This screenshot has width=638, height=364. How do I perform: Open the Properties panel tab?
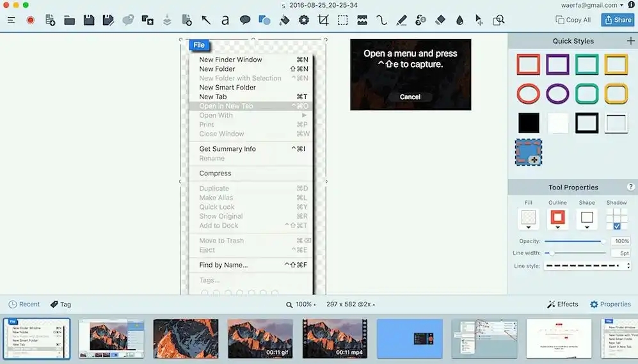(x=610, y=305)
